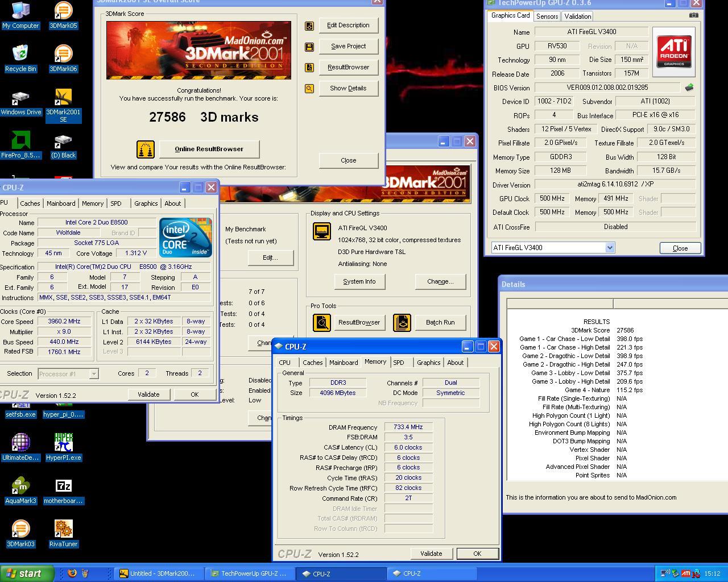Select the 3DMark2001 SE desktop shortcut
The width and height of the screenshot is (728, 582).
point(63,105)
